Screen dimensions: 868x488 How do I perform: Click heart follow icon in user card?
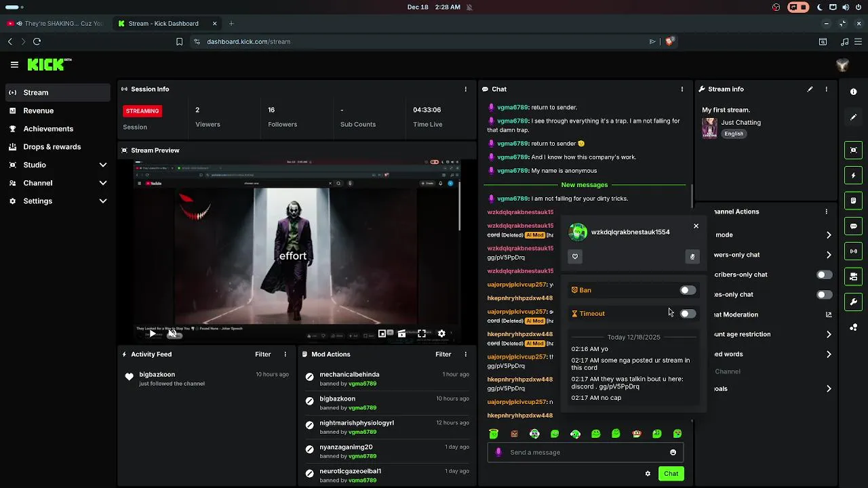(575, 256)
